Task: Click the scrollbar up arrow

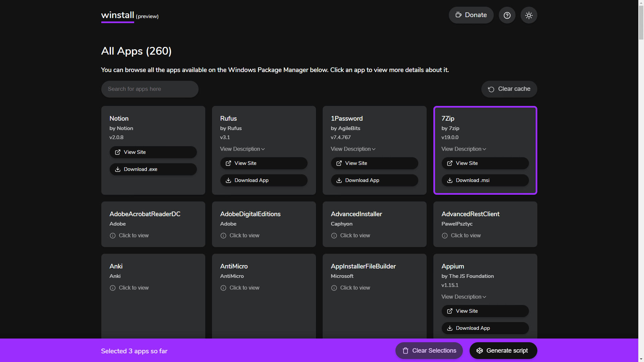Action: click(641, 3)
